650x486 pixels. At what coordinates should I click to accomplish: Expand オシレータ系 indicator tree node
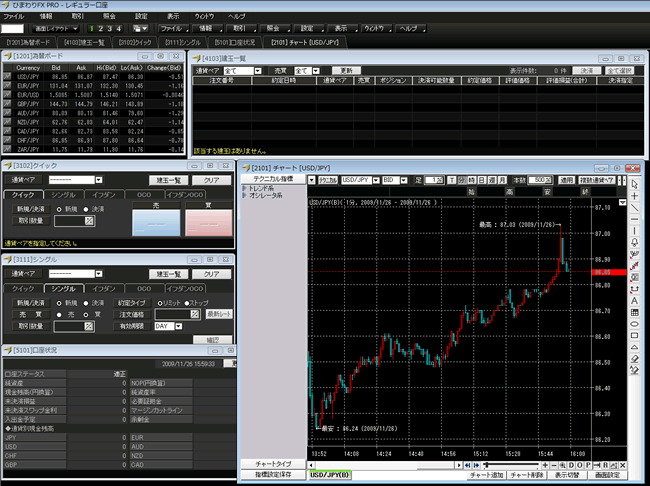pyautogui.click(x=245, y=195)
